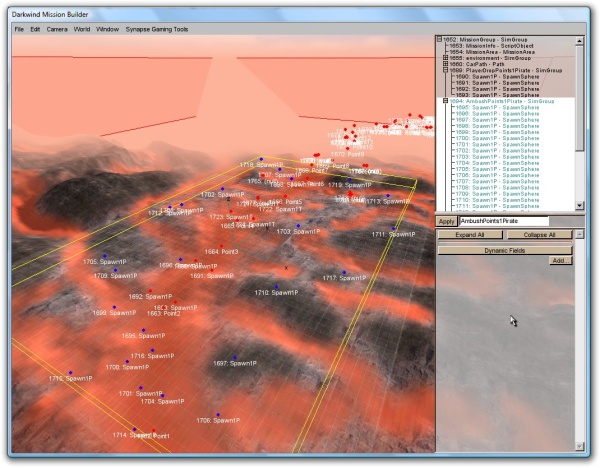Viewport: 600px width, 468px height.
Task: Click the Dynamic Fields button
Action: click(504, 249)
